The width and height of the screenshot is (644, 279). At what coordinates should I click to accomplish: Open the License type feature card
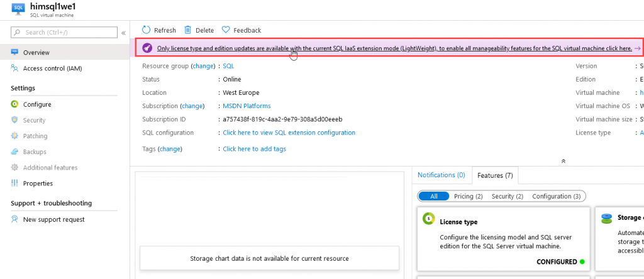tap(504, 239)
